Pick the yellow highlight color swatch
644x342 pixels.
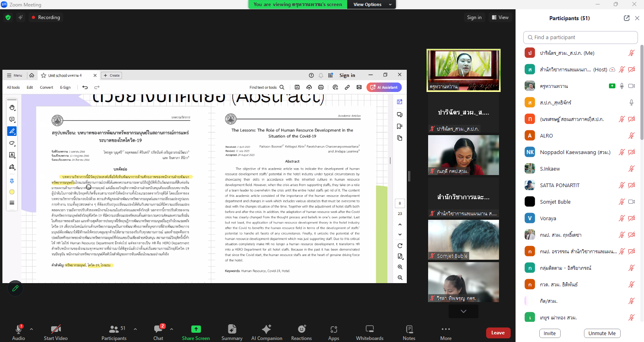tap(12, 192)
